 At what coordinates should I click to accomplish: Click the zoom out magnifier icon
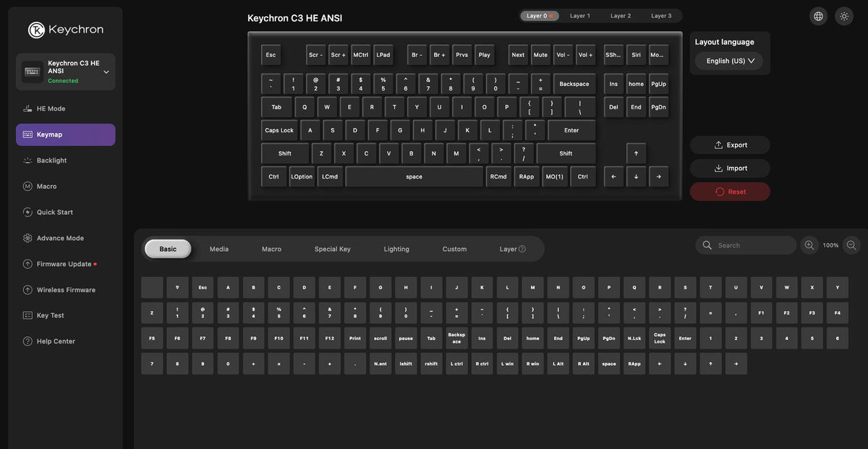(851, 245)
